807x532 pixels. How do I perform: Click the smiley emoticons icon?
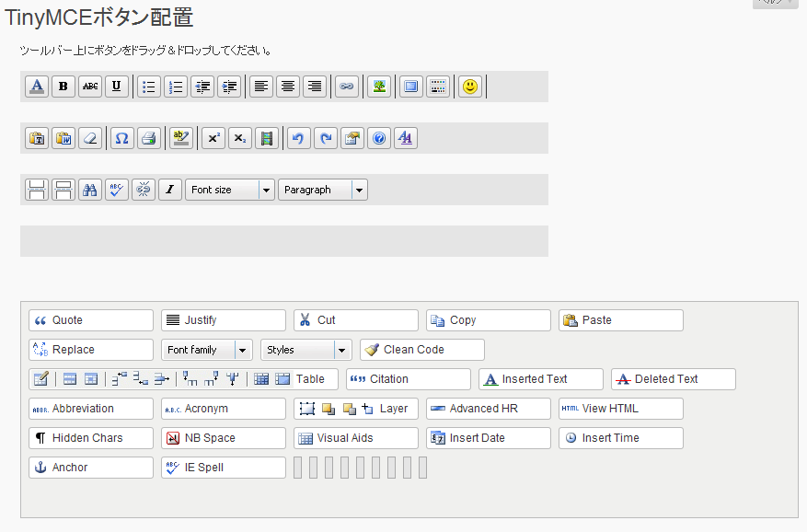[470, 87]
